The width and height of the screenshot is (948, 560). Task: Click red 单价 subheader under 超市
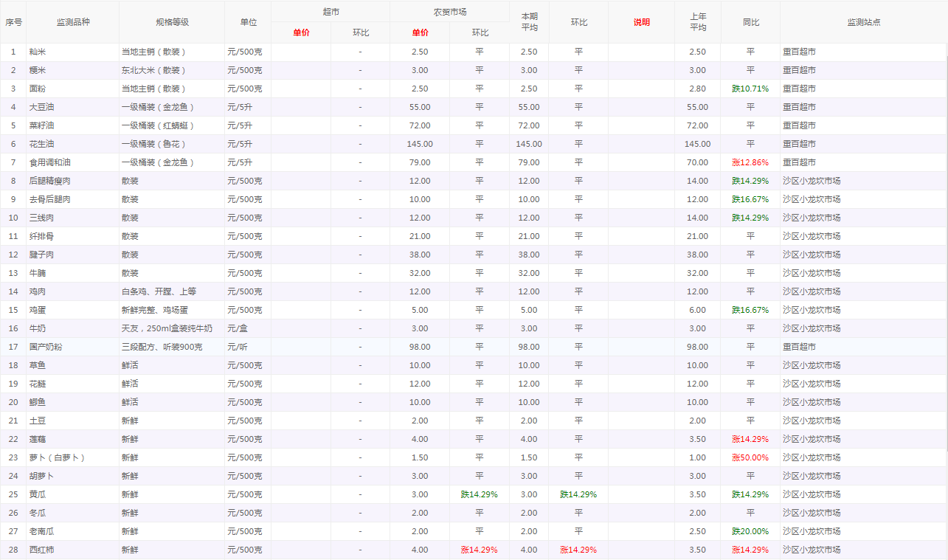click(301, 33)
